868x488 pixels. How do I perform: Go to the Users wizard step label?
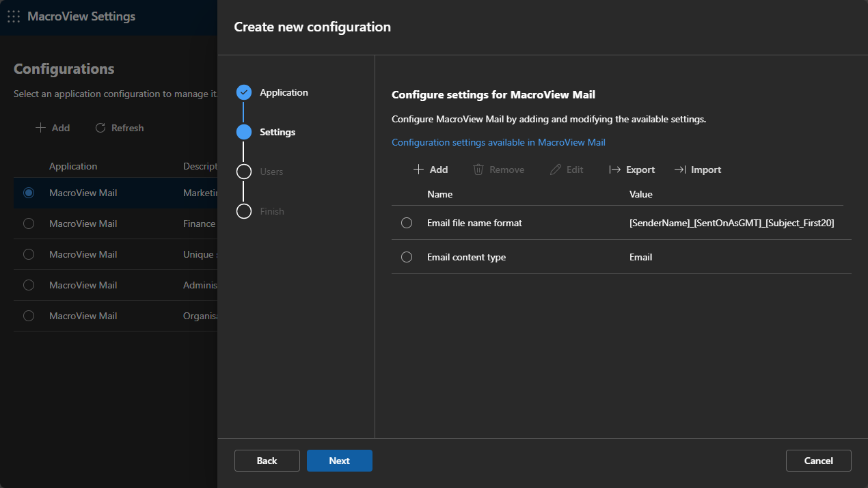271,172
